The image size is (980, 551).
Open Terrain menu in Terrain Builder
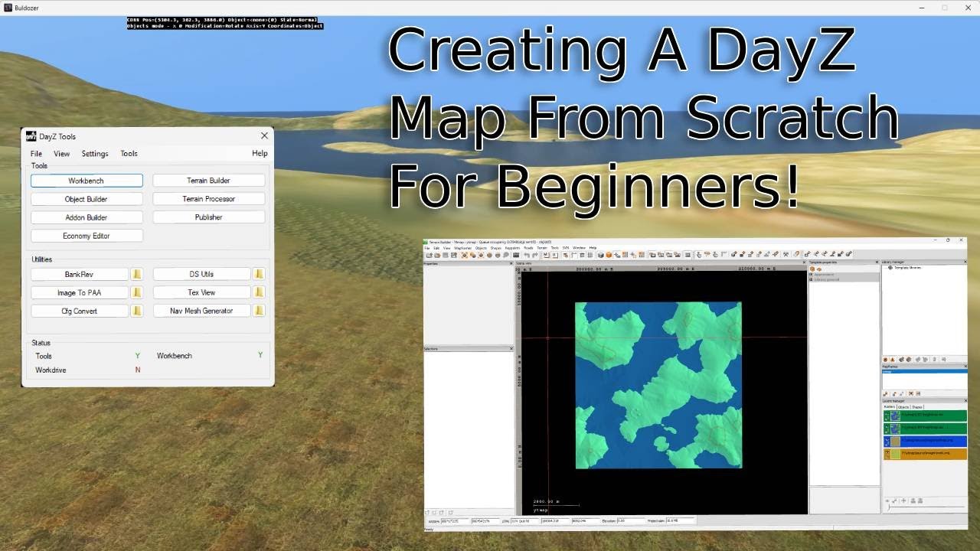(x=542, y=248)
